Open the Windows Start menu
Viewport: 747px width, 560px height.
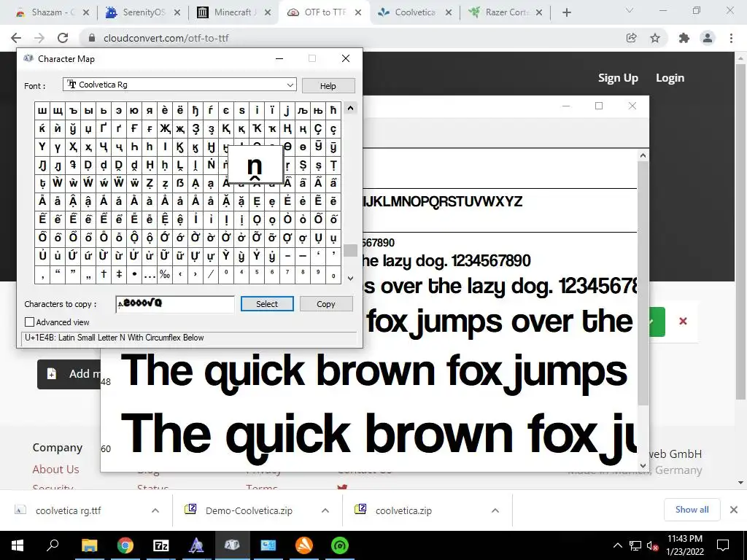point(18,545)
